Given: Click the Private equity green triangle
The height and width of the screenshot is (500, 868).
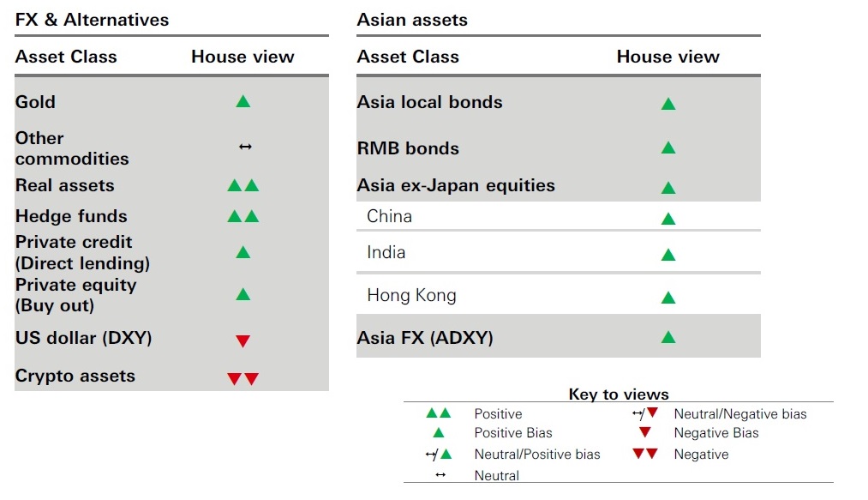Looking at the screenshot, I should point(242,295).
